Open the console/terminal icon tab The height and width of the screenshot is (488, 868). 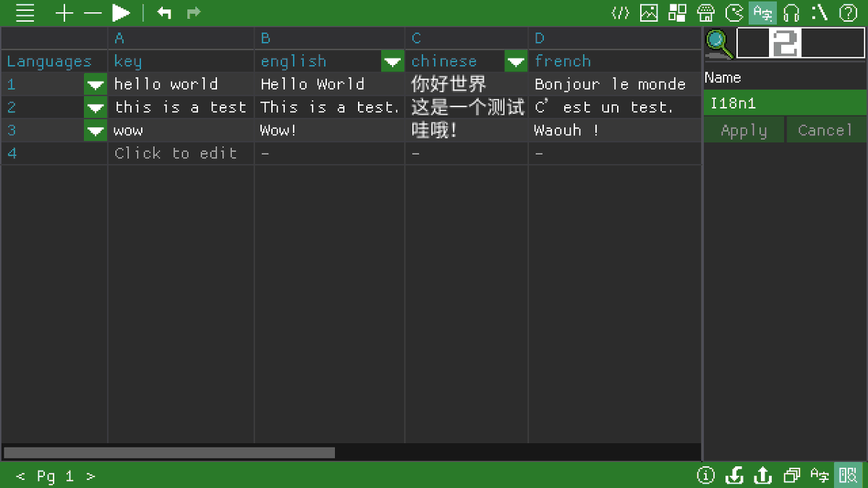pyautogui.click(x=820, y=13)
